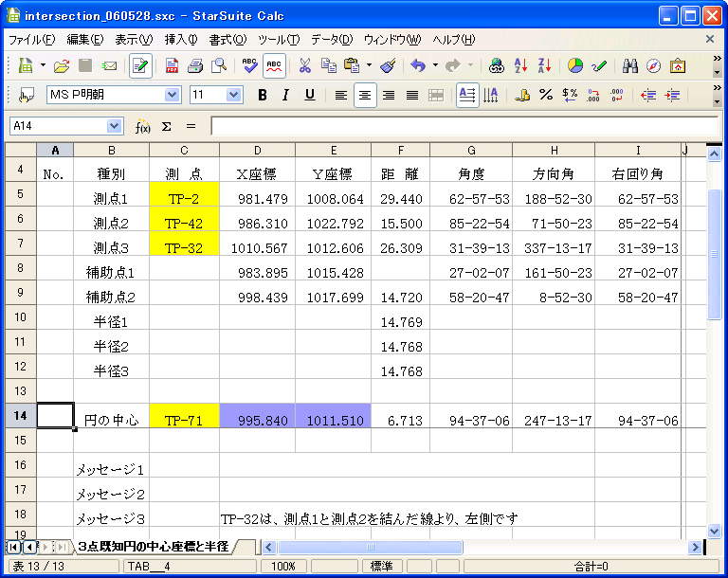Select the 3点既知円の中心座標と半径 sheet tab
Image resolution: width=728 pixels, height=578 pixels.
point(154,547)
